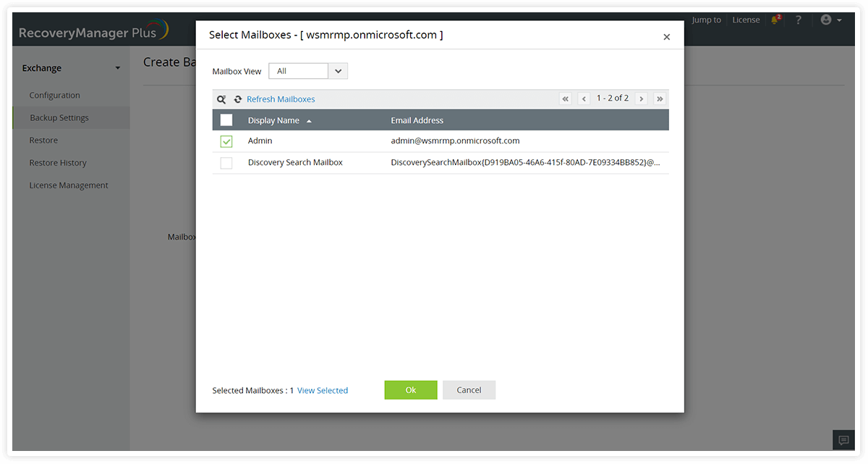
Task: Click the Discovery Search Mailbox name cell
Action: coord(295,162)
